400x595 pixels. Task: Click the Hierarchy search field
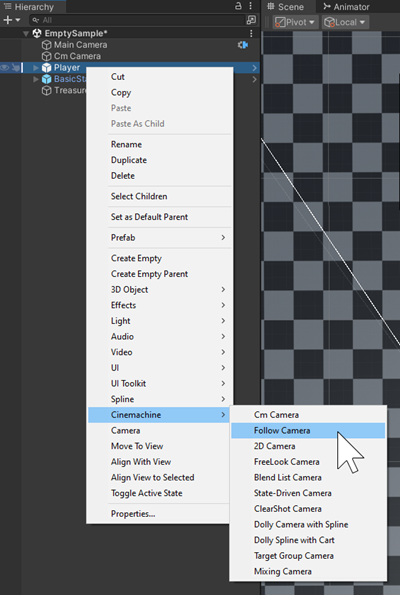137,20
